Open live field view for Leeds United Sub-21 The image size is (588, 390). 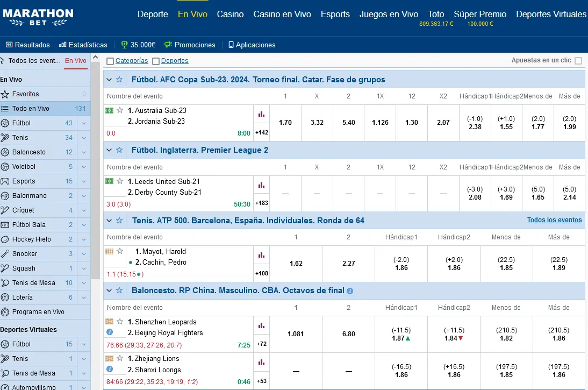(x=109, y=181)
